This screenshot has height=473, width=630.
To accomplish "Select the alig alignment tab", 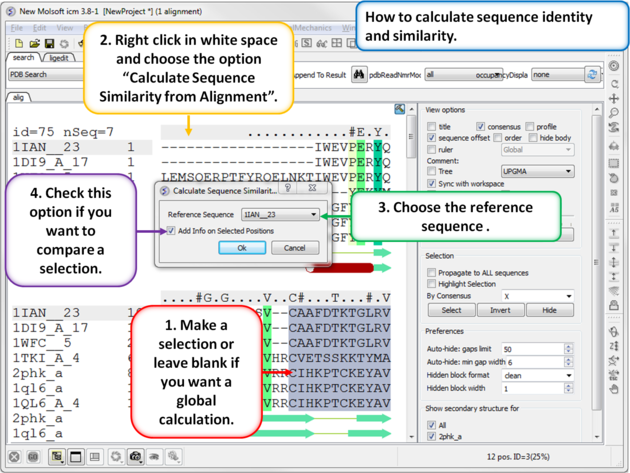I will 18,97.
